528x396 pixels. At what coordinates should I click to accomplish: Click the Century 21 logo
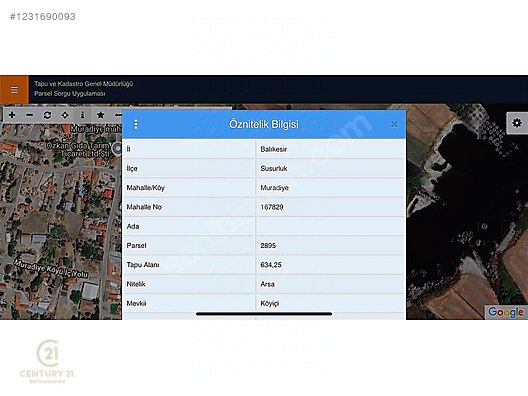[47, 361]
